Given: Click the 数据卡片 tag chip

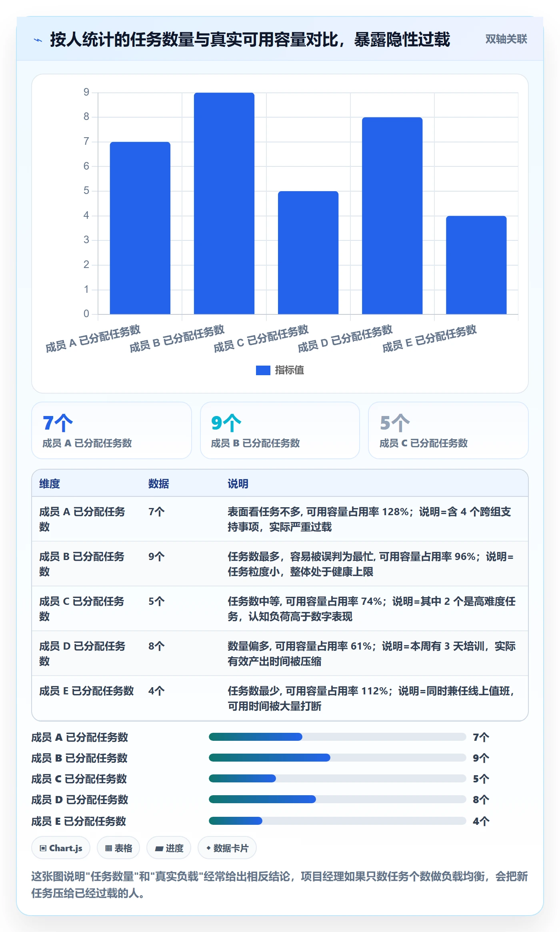Looking at the screenshot, I should pyautogui.click(x=227, y=848).
